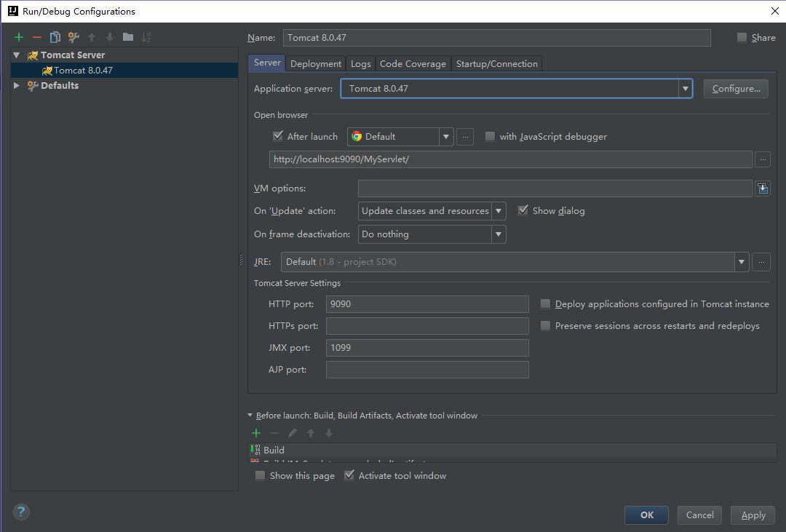Image resolution: width=786 pixels, height=532 pixels.
Task: Enable Deploy applications configured in Tomcat instance
Action: (545, 304)
